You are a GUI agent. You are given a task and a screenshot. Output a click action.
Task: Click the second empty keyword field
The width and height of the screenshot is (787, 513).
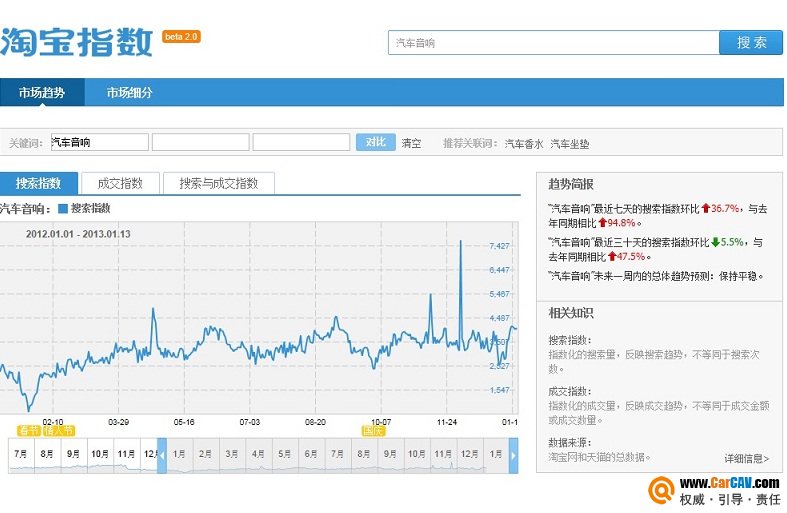(x=201, y=142)
